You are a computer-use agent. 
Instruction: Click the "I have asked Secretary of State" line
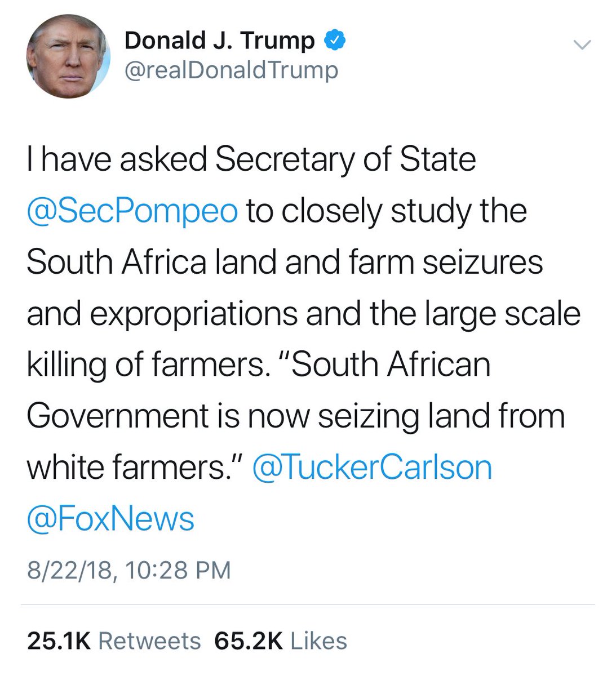(x=251, y=159)
